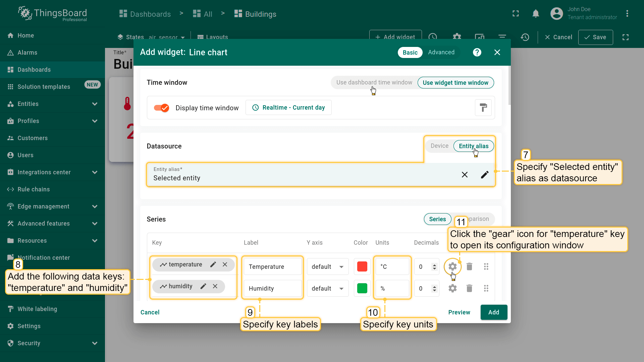Remove the humidity key chip
The image size is (644, 362).
coord(215,286)
